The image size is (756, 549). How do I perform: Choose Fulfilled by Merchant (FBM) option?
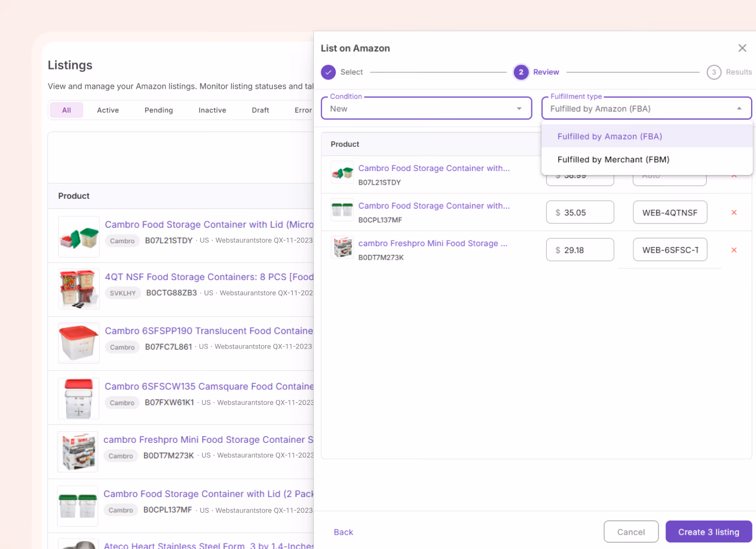tap(646, 159)
